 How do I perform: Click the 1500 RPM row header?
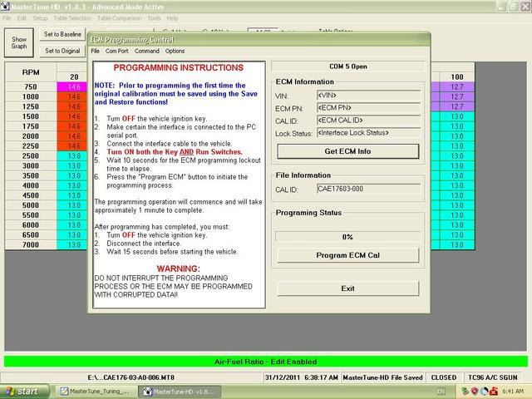tap(31, 116)
